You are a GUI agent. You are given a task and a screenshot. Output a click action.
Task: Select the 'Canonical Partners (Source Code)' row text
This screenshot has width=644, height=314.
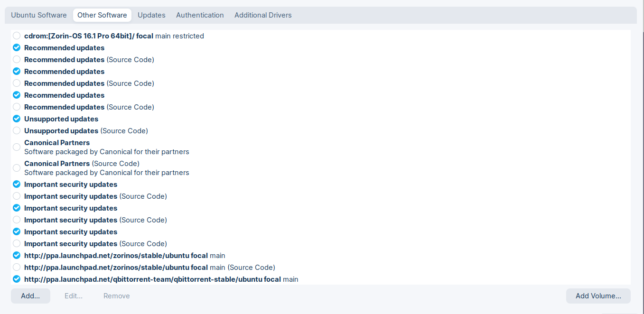(82, 164)
